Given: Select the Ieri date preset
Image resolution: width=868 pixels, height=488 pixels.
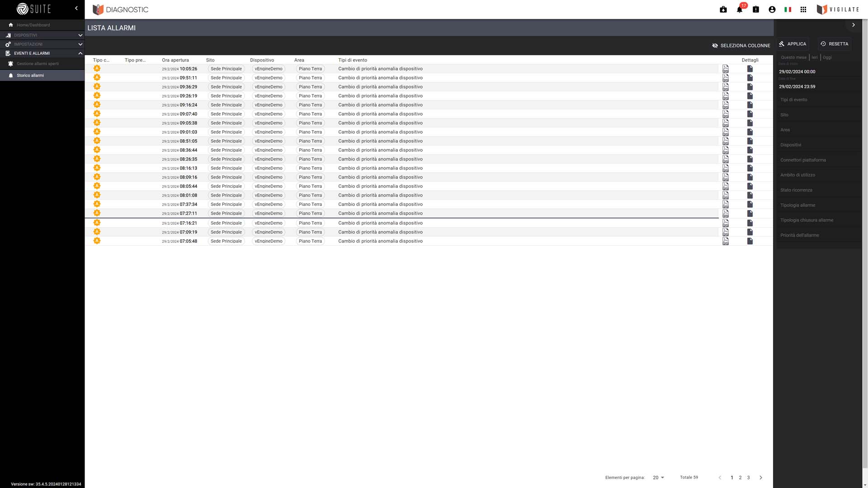Looking at the screenshot, I should pos(815,57).
